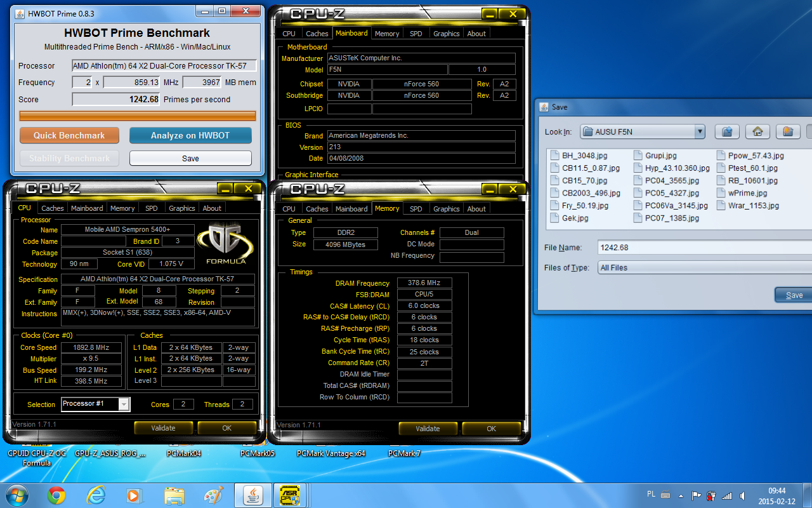Select file Wrar_1153.jpg
The image size is (812, 508).
748,206
